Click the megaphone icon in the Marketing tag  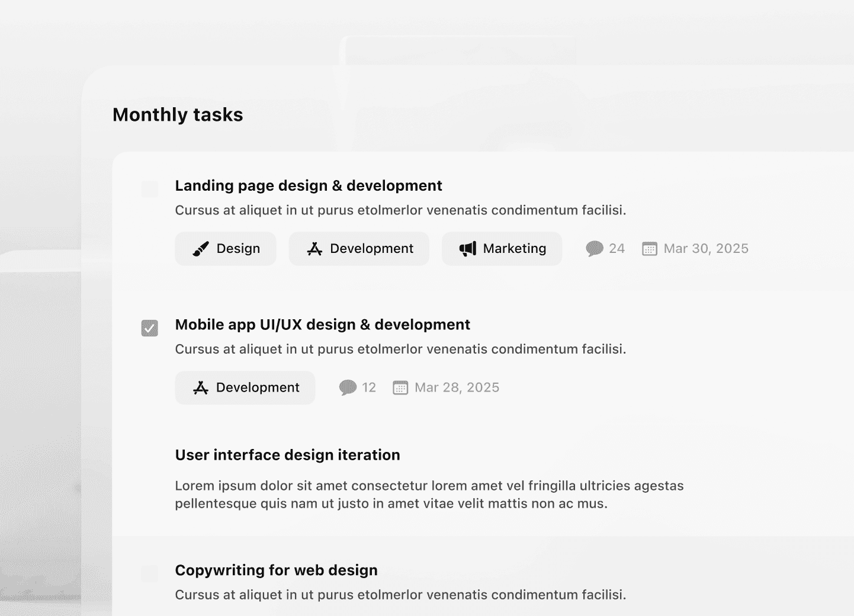tap(468, 249)
